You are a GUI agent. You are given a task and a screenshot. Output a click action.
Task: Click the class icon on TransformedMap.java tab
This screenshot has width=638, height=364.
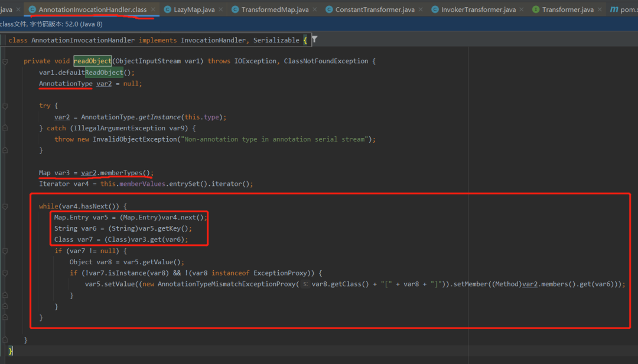point(235,9)
